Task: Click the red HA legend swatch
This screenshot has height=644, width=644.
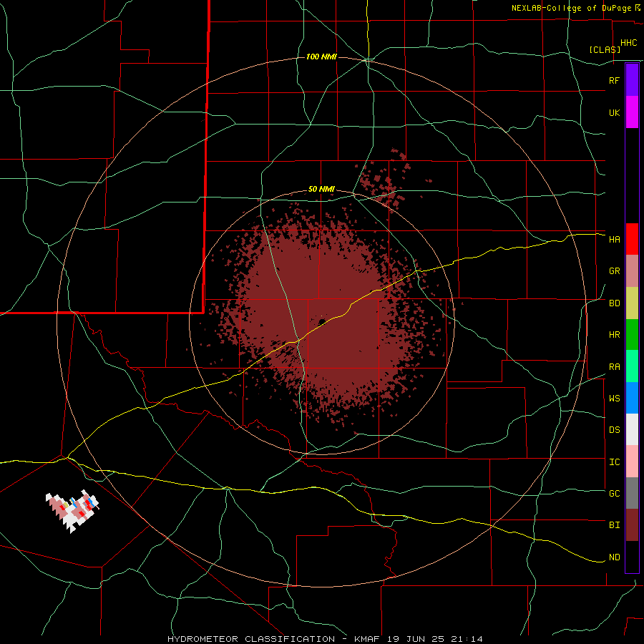Action: pyautogui.click(x=632, y=239)
